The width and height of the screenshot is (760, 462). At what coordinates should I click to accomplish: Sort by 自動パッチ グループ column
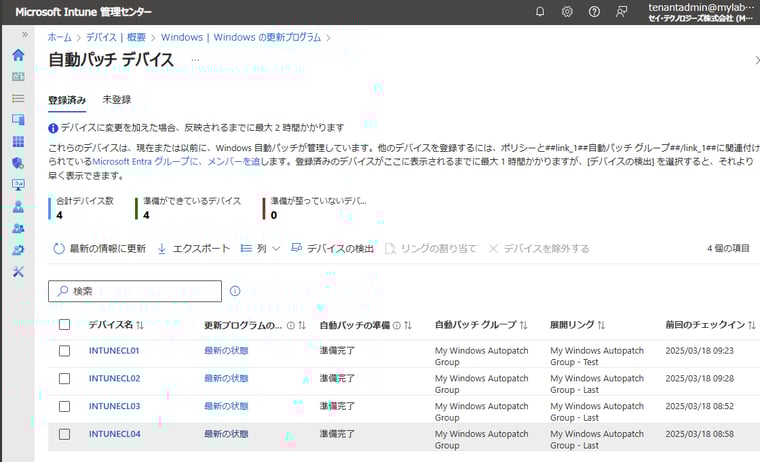pyautogui.click(x=481, y=325)
